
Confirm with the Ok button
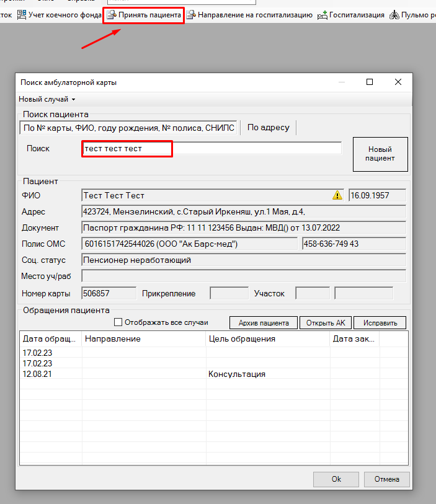coord(336,479)
